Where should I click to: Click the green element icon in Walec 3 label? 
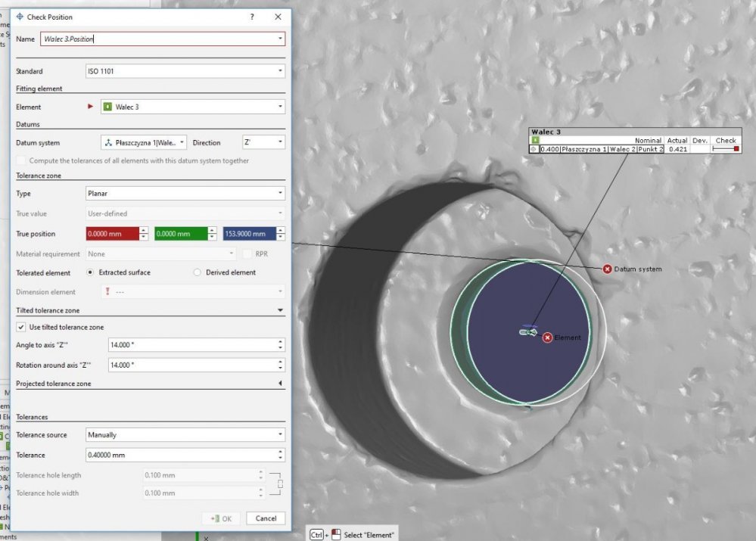pos(535,140)
